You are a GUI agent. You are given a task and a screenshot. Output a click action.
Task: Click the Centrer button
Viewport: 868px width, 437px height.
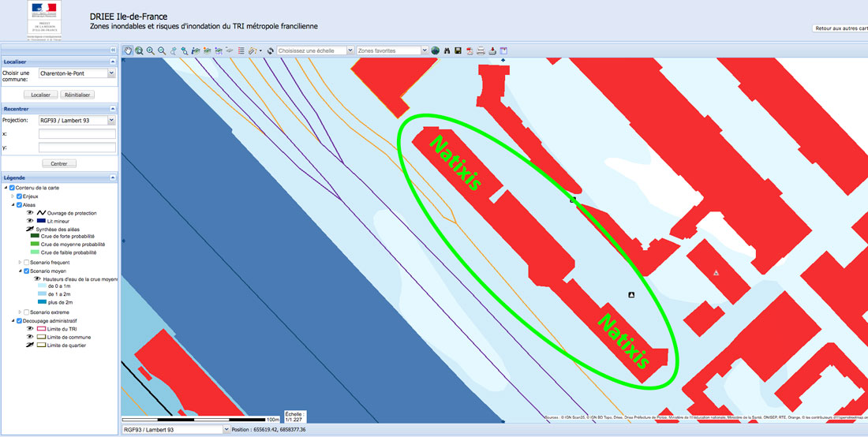pyautogui.click(x=59, y=164)
